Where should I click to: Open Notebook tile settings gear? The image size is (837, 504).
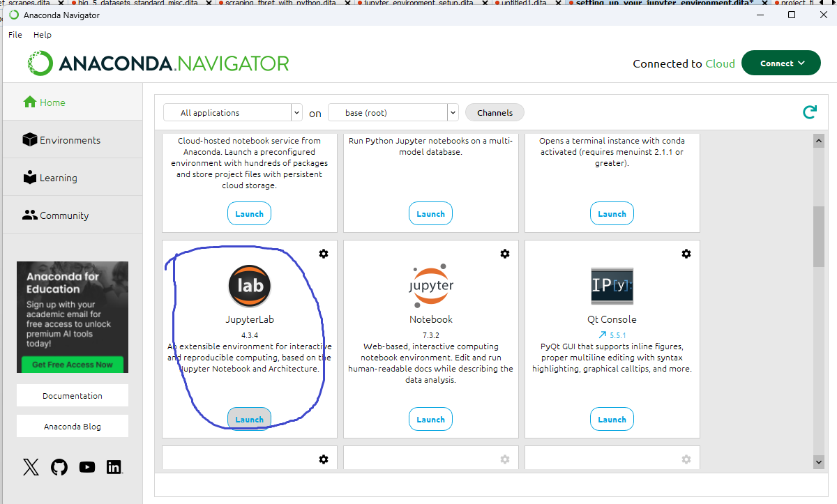pos(505,254)
